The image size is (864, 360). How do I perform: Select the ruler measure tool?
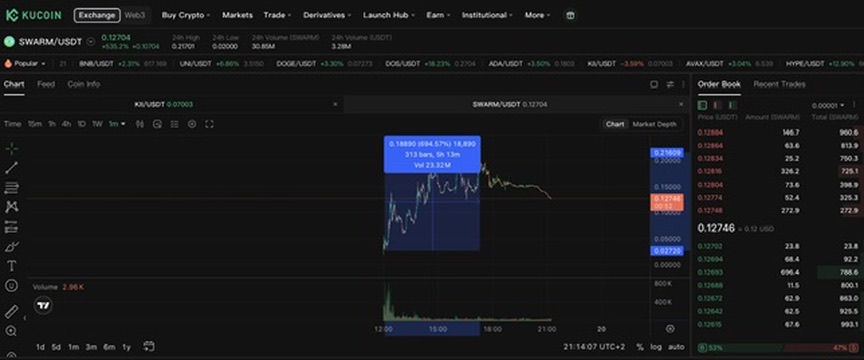tap(12, 312)
